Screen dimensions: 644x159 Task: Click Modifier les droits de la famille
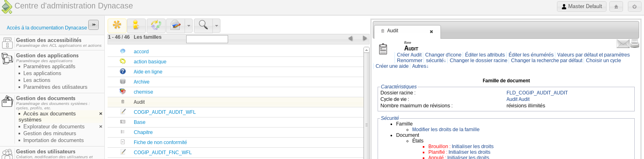[x=446, y=130]
